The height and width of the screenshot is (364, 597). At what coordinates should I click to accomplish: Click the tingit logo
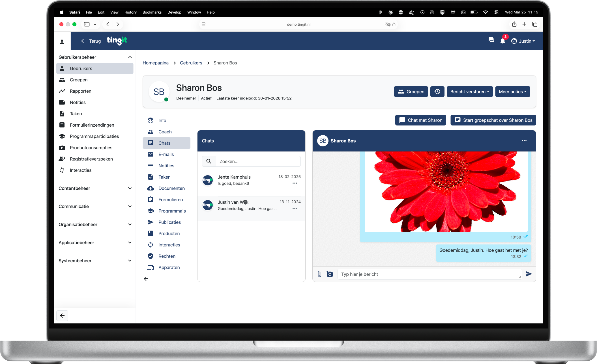tap(117, 41)
